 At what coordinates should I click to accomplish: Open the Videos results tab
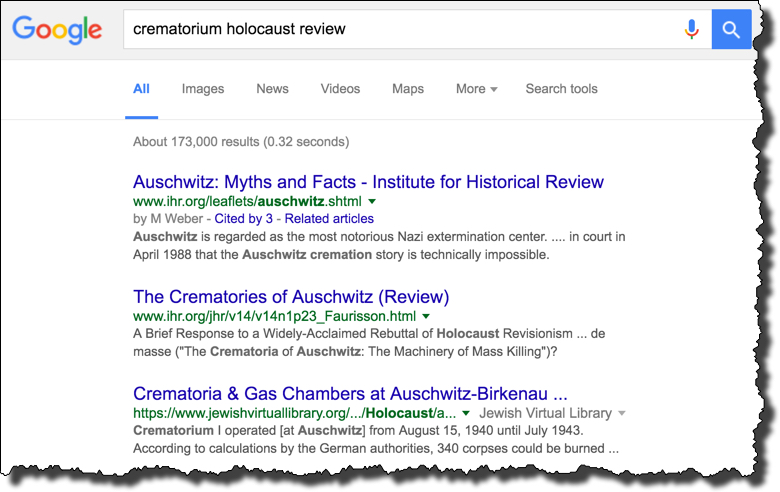click(340, 89)
